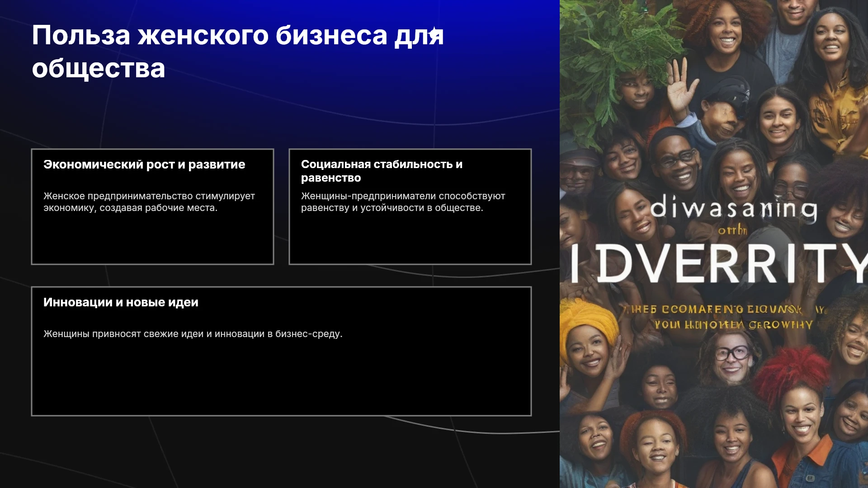868x488 pixels.
Task: Click the slide title 'Польза женского бизнеса для общества'
Action: tap(238, 52)
